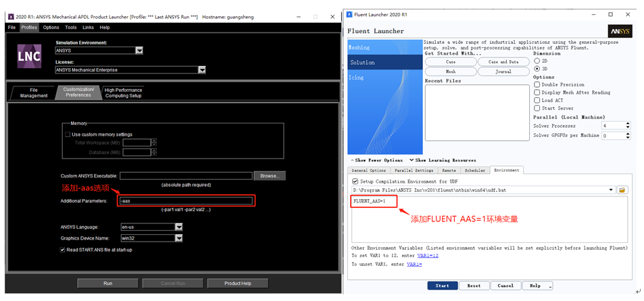Click the Journal button

503,72
